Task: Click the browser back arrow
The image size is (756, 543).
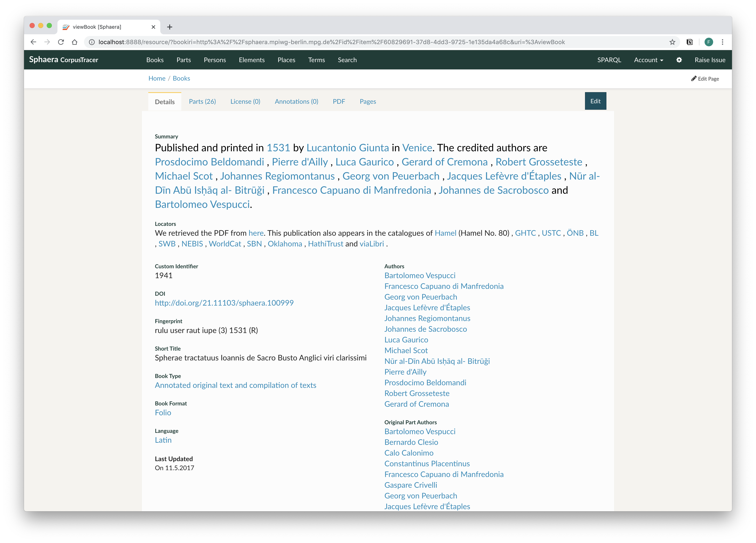Action: [x=33, y=42]
